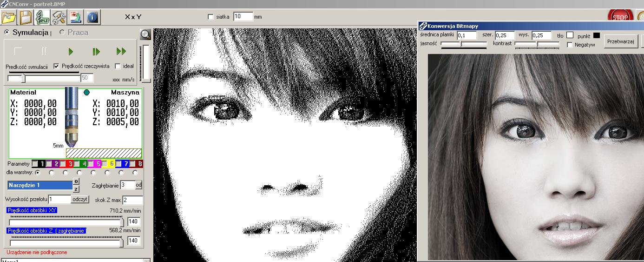Click the teal machine status indicator dot
Image resolution: width=644 pixels, height=262 pixels.
(86, 92)
